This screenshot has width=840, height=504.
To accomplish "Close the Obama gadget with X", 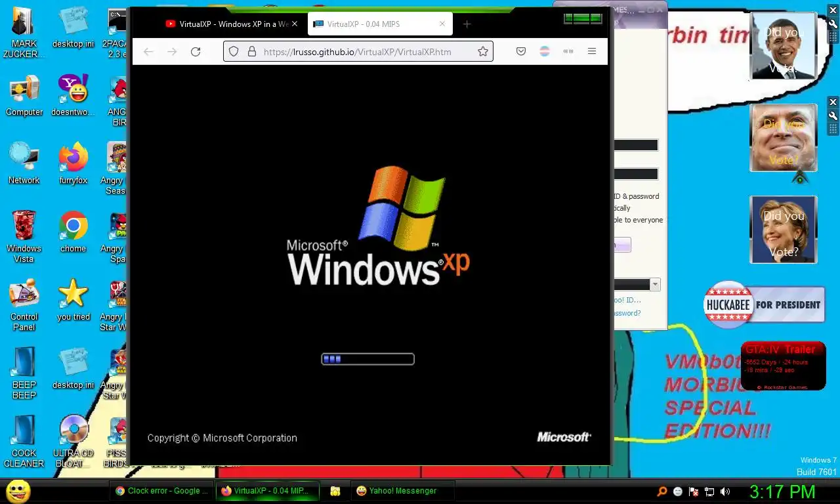I will click(x=833, y=10).
